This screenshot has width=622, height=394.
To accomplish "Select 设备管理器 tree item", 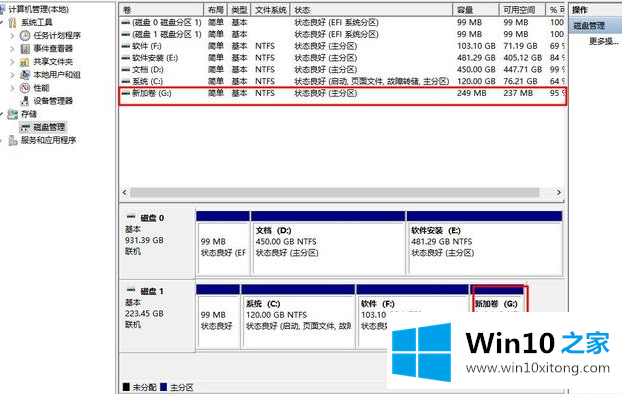I will 53,101.
